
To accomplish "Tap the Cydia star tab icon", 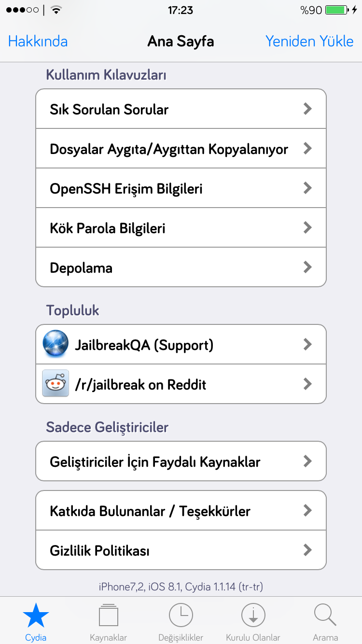I will 36,615.
